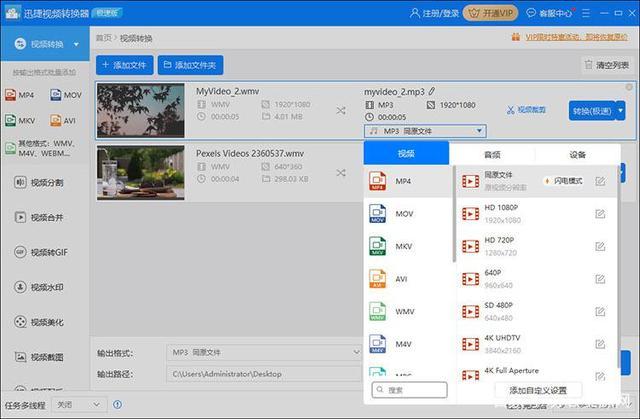Click the MyVideo_2.wmv video thumbnail

click(141, 110)
